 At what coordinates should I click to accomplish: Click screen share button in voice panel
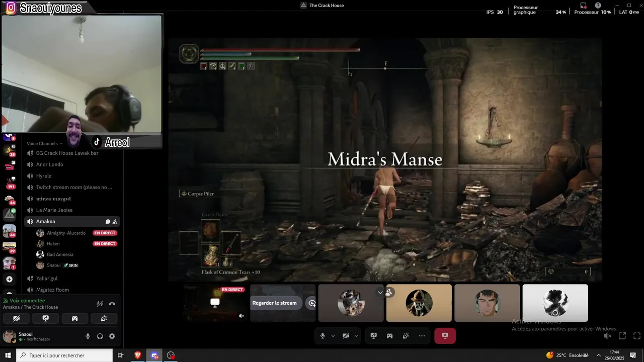coord(45,318)
